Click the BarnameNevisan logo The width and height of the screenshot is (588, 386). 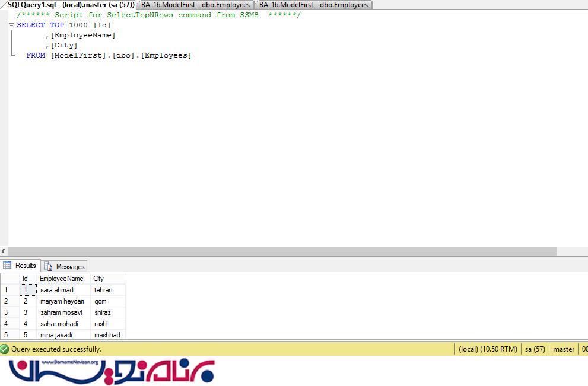click(113, 371)
